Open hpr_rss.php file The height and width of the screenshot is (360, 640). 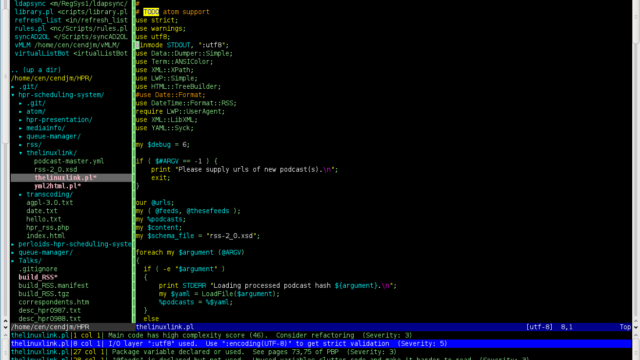48,227
